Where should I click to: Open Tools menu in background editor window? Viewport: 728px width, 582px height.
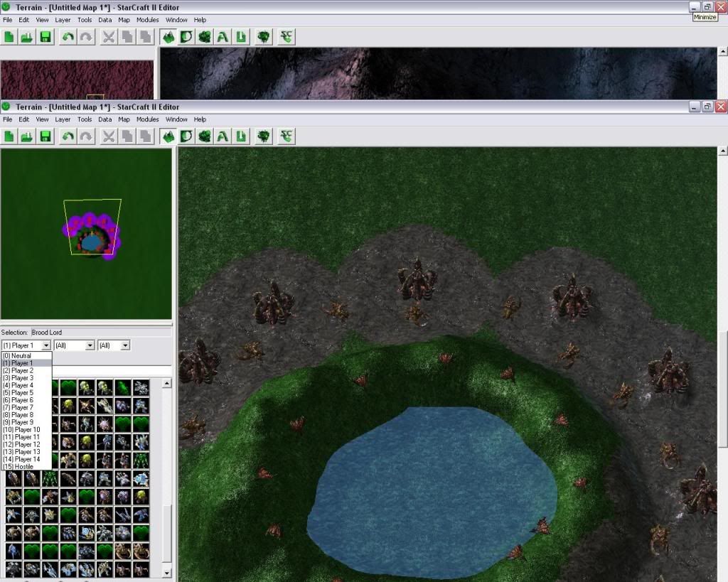point(85,20)
